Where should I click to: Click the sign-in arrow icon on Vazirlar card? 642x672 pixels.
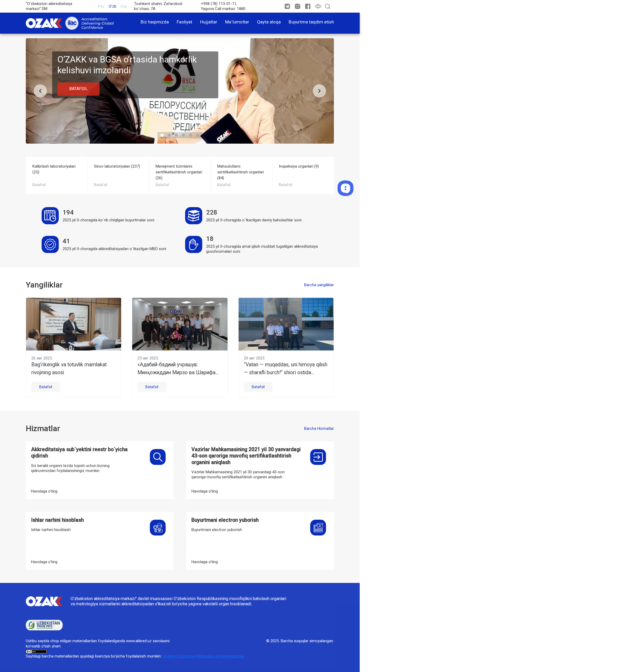318,457
